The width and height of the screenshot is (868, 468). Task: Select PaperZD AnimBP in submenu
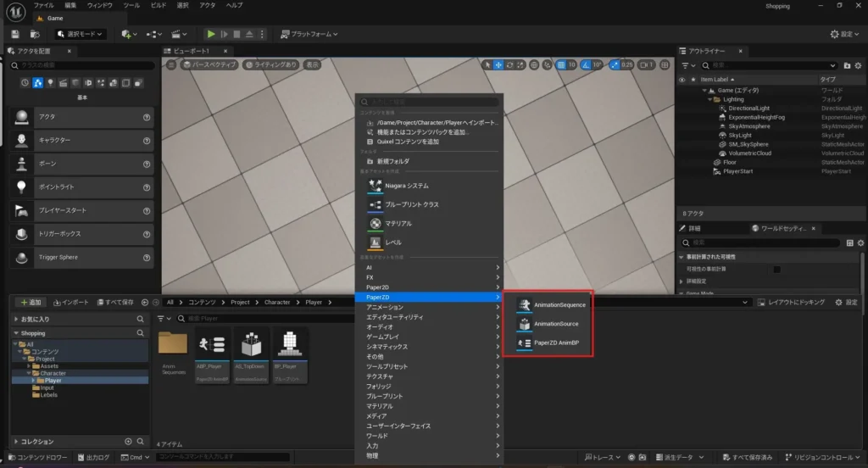pos(548,343)
